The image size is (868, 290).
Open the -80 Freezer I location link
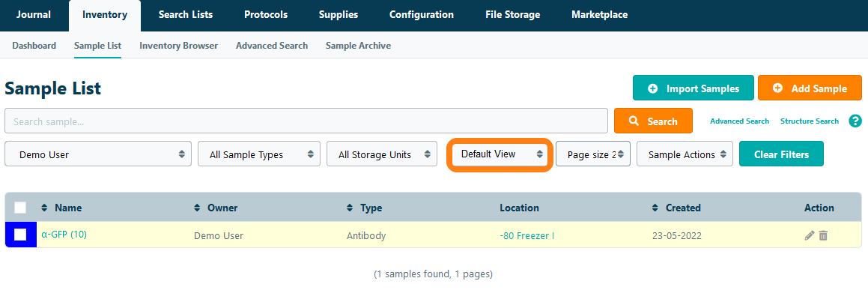527,236
